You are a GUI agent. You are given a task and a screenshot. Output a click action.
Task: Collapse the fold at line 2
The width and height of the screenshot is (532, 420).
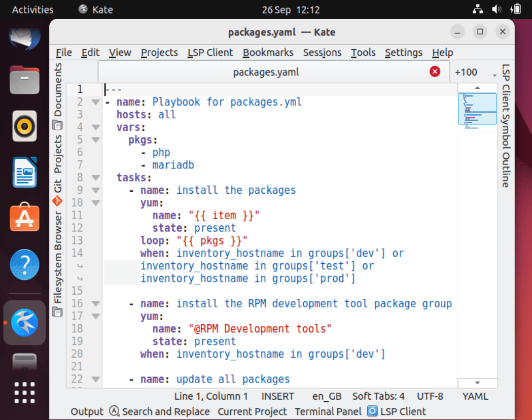[95, 101]
